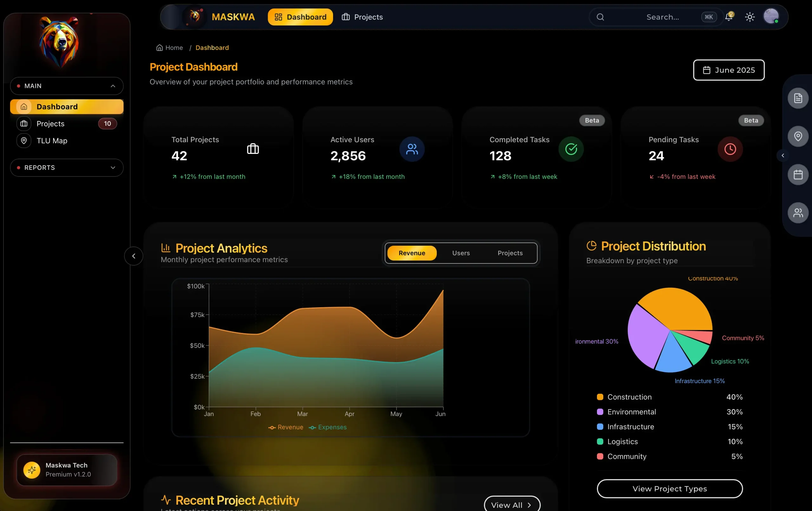
Task: Click 'Infrastructure 15%' pie label
Action: click(x=699, y=381)
